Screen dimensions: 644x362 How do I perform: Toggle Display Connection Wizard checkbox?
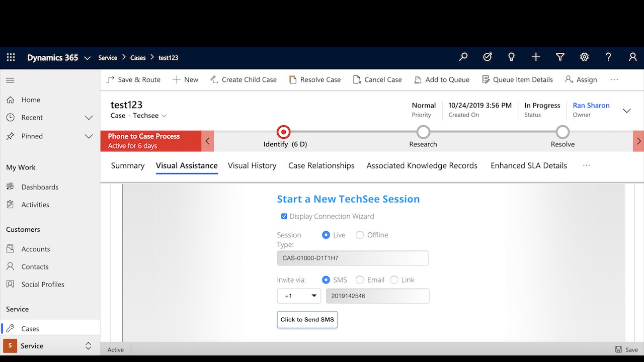tap(284, 216)
